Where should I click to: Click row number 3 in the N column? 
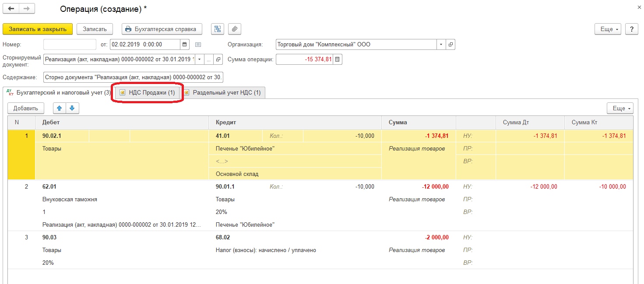point(26,238)
